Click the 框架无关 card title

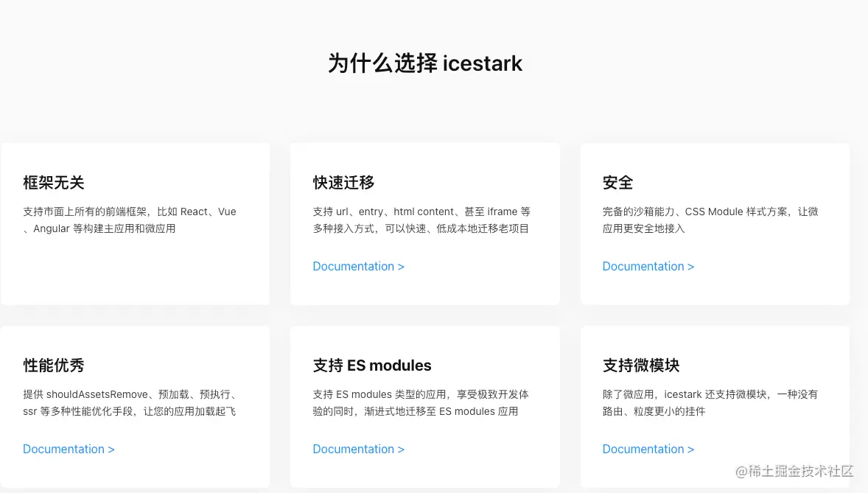pyautogui.click(x=54, y=183)
